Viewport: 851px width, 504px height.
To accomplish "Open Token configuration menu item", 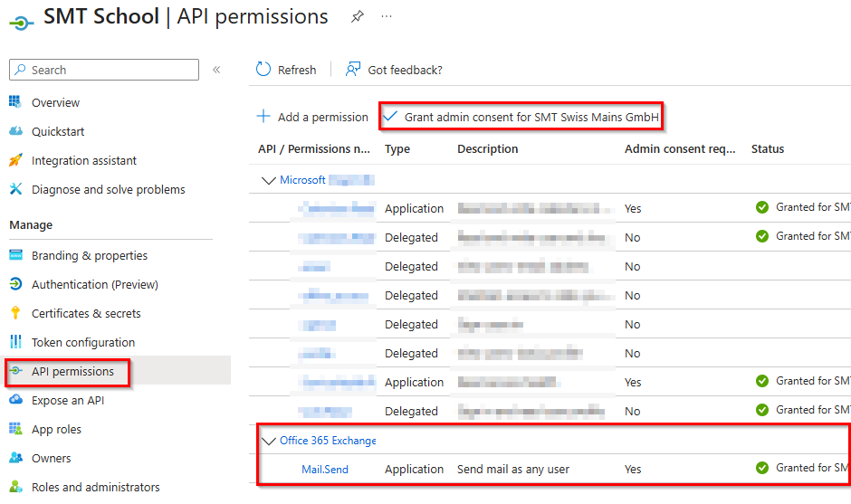I will click(83, 342).
